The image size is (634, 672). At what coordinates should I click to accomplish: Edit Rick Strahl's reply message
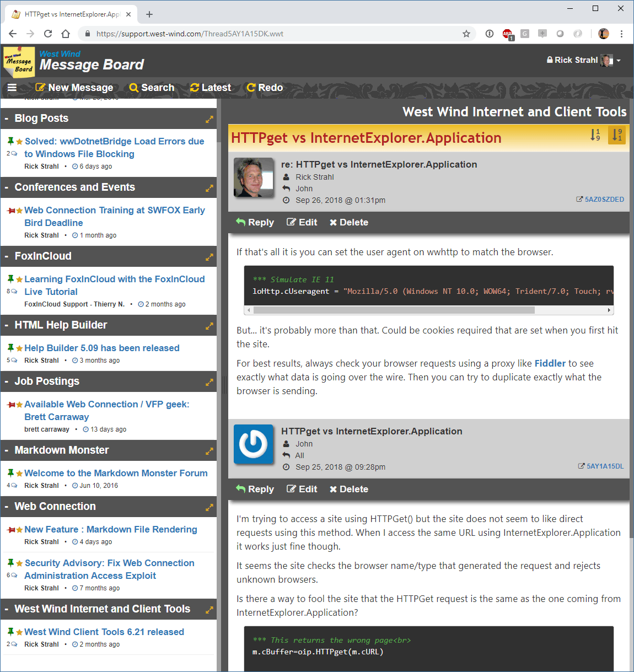pos(302,222)
